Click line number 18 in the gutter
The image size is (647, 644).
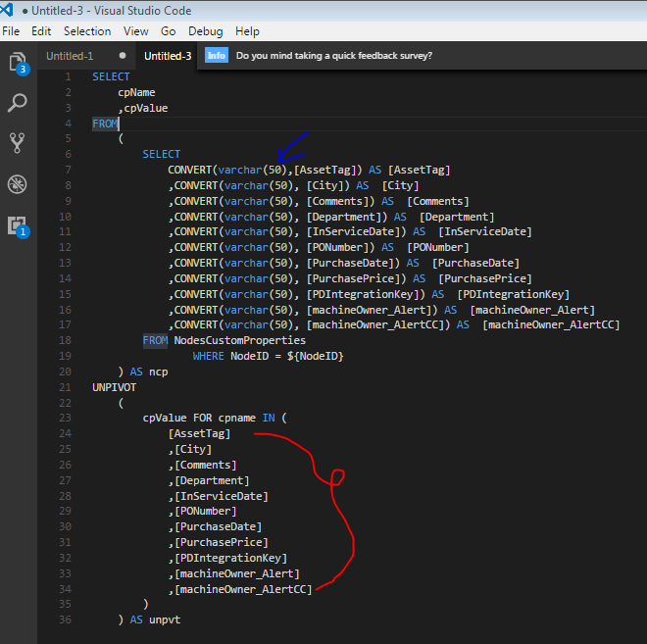[66, 340]
